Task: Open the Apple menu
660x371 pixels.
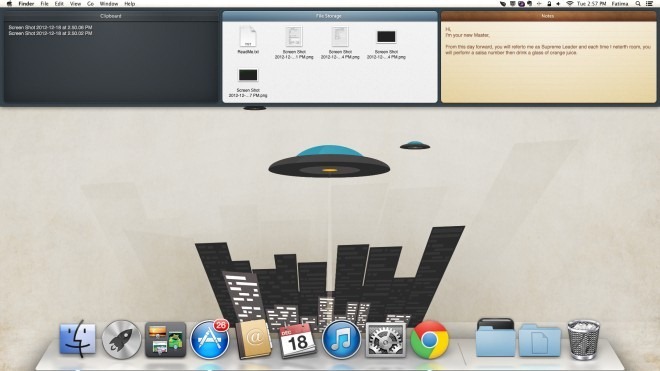Action: (9, 4)
